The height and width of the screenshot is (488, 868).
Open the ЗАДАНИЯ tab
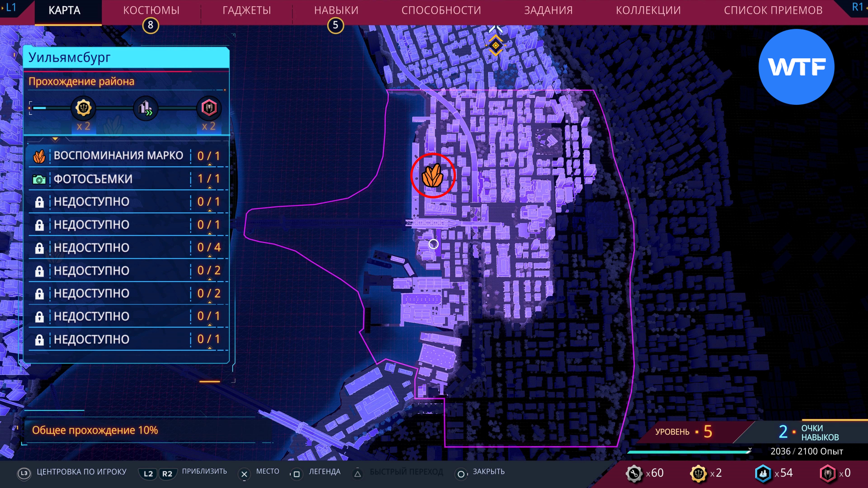548,10
